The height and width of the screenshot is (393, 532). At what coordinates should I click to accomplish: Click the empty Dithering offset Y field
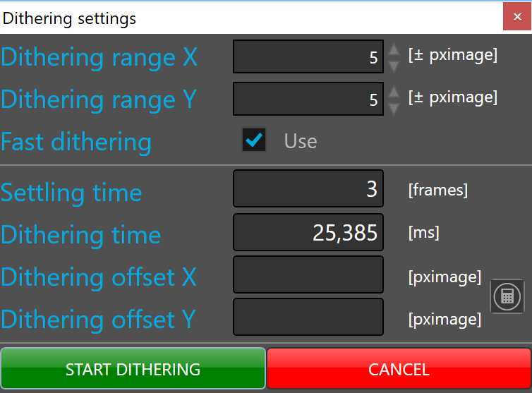pyautogui.click(x=308, y=317)
